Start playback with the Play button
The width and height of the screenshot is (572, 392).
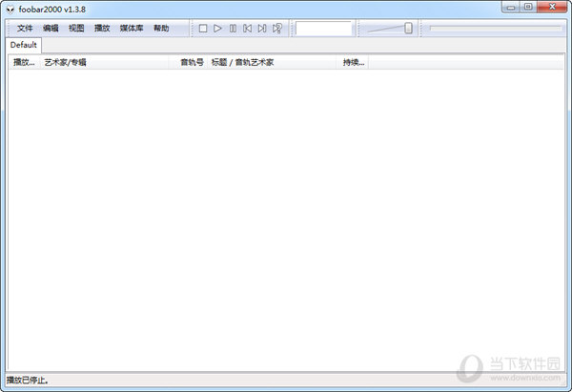tap(217, 29)
